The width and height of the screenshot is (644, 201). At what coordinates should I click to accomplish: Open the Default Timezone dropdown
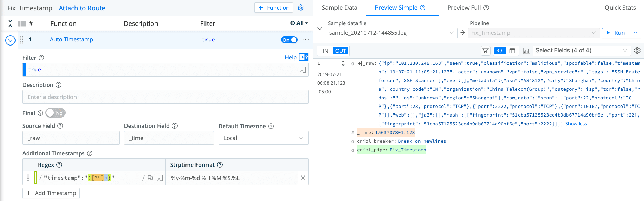click(263, 138)
